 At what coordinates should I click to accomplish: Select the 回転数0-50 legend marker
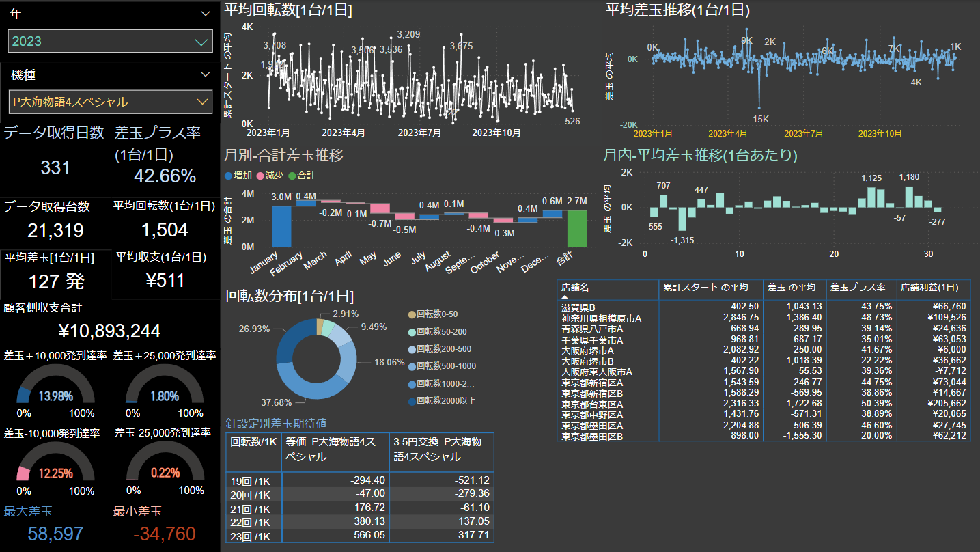point(410,314)
